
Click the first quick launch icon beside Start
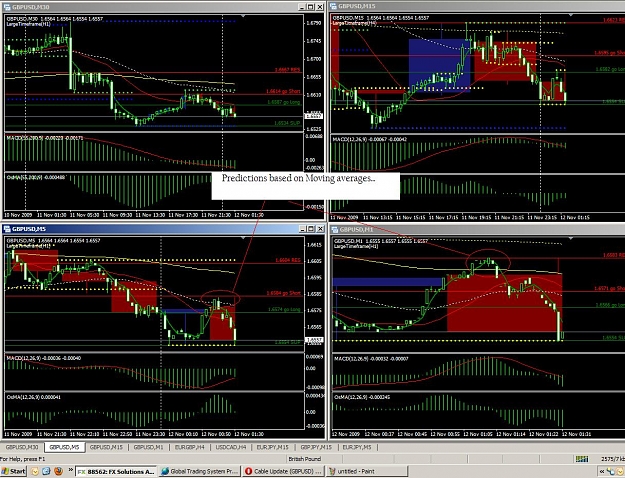[35, 471]
